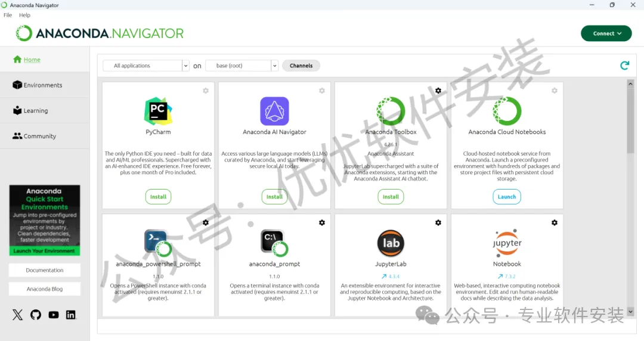Image resolution: width=644 pixels, height=341 pixels.
Task: Click the Jupyter Notebook icon
Action: pyautogui.click(x=507, y=243)
